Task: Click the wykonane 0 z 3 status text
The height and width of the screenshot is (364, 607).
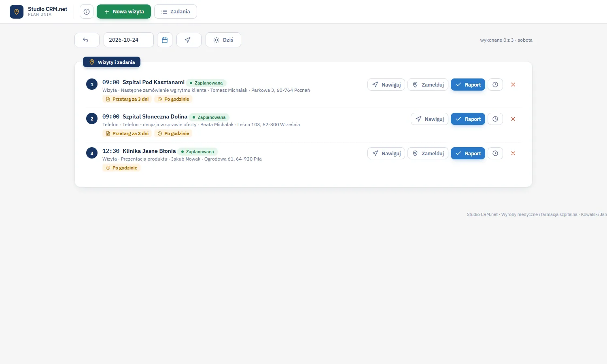Action: click(497, 40)
